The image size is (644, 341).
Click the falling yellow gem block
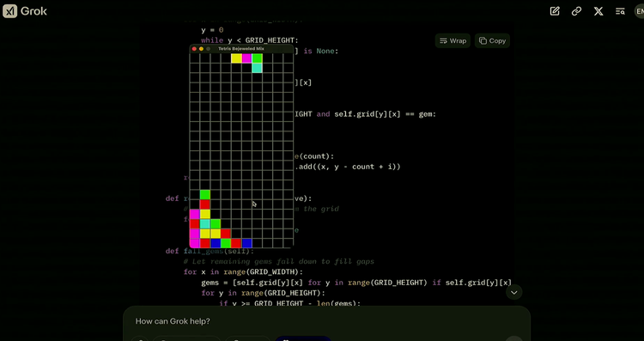pyautogui.click(x=236, y=58)
